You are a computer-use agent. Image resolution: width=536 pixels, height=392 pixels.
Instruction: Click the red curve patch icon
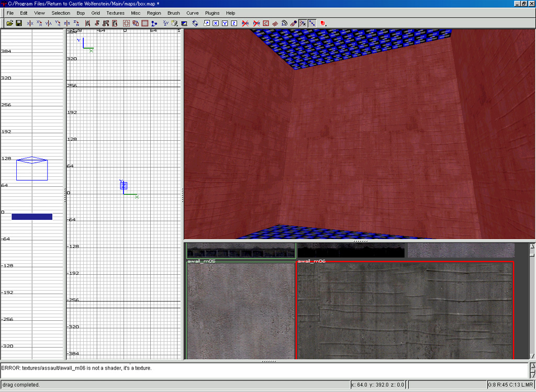[x=265, y=23]
